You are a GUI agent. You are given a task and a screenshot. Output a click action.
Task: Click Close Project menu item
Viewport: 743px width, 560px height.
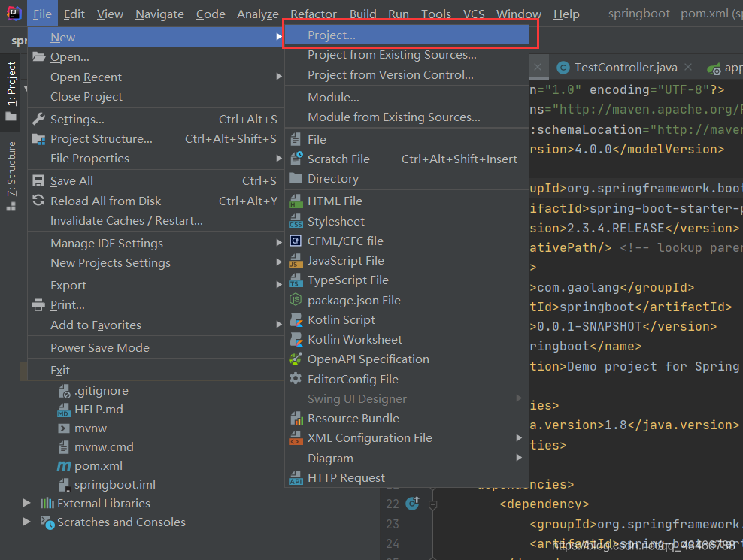point(156,97)
